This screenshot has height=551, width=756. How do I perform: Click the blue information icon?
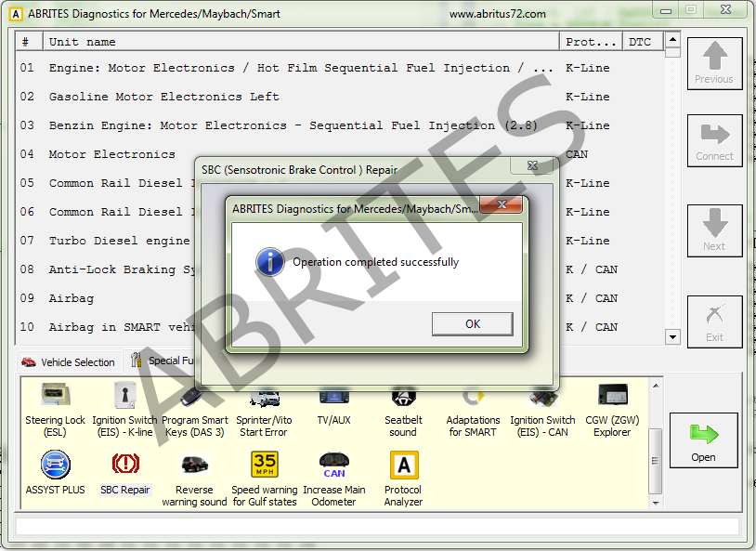coord(269,262)
